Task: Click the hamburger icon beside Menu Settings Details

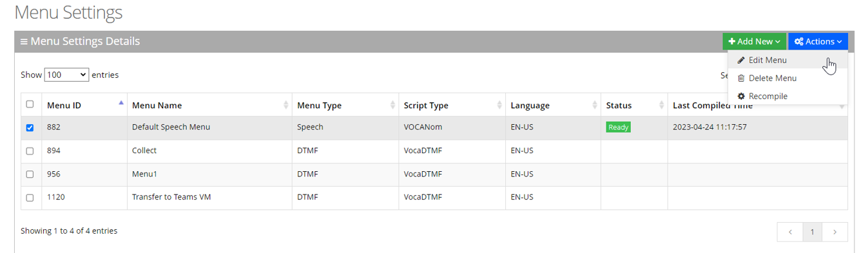Action: (24, 42)
